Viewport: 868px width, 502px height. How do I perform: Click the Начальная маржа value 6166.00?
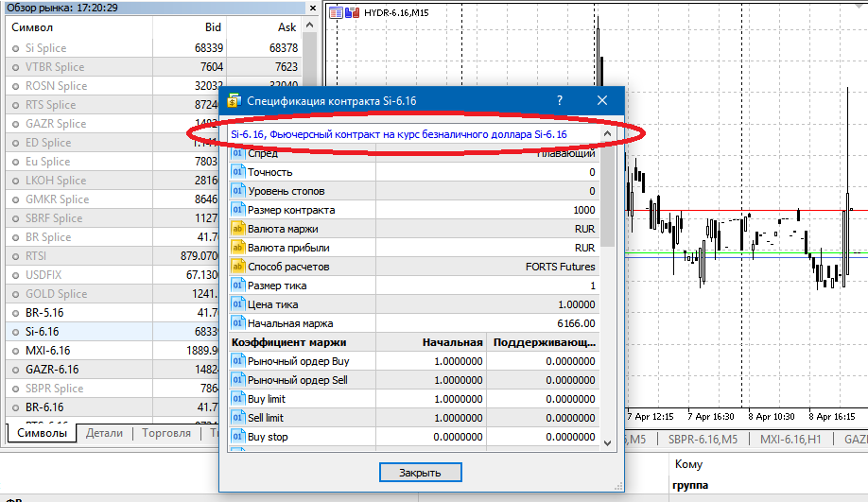pyautogui.click(x=576, y=323)
